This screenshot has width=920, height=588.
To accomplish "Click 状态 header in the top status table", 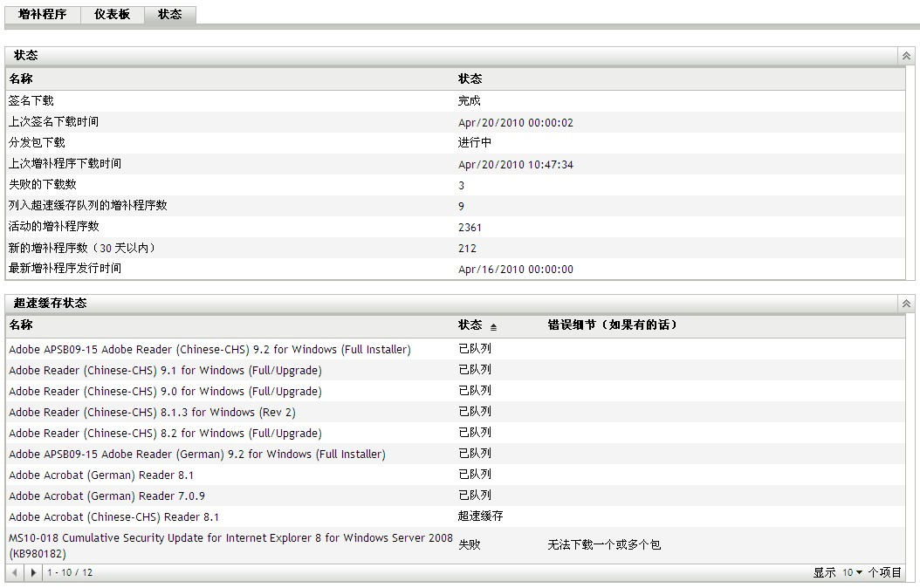I will pos(470,79).
